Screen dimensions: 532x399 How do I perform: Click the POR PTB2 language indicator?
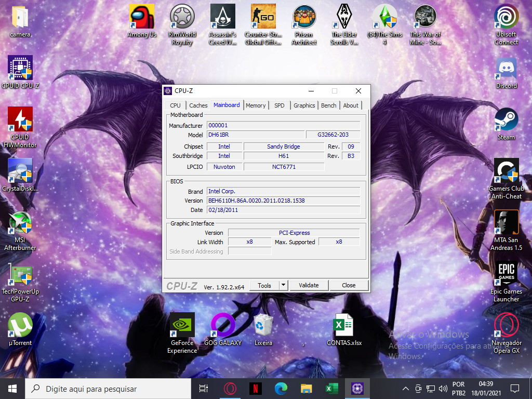pos(459,389)
